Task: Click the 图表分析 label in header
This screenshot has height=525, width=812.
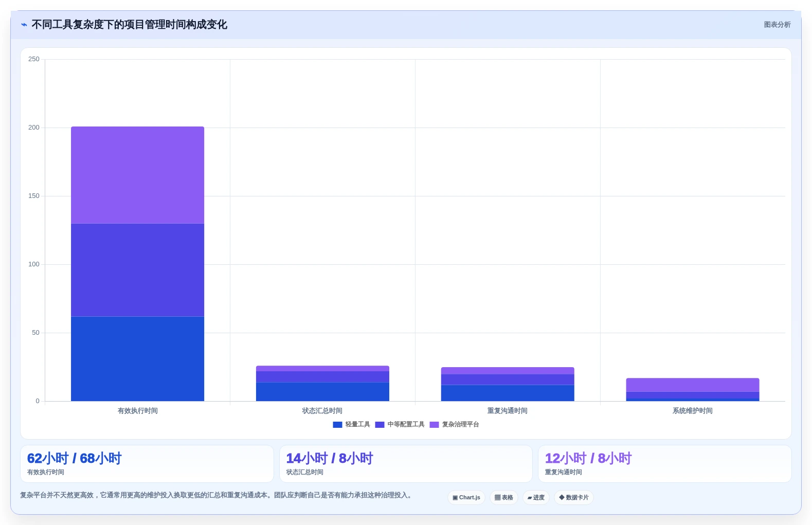Action: 777,25
